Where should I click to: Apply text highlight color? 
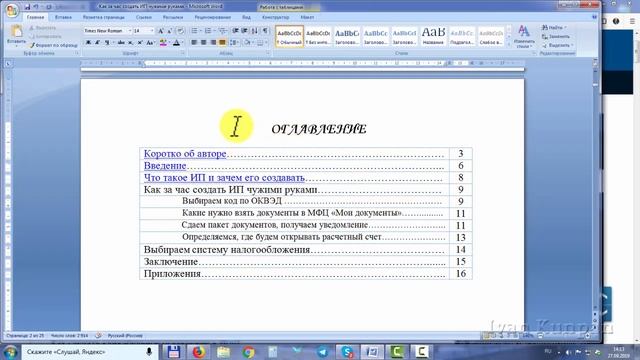click(163, 42)
